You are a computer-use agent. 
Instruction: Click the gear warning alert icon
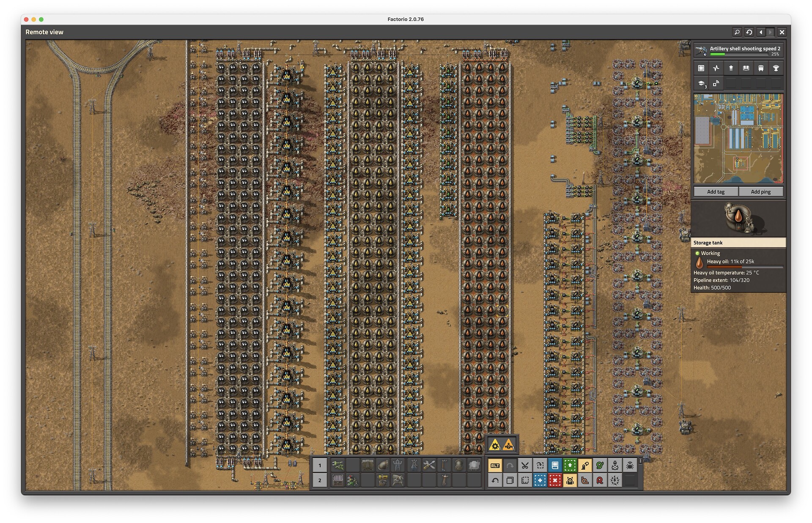pos(495,445)
